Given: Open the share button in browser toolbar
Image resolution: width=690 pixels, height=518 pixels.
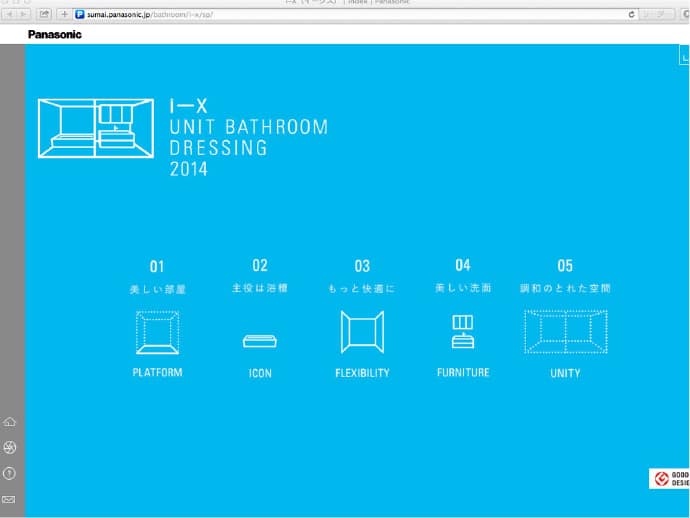Looking at the screenshot, I should (44, 15).
